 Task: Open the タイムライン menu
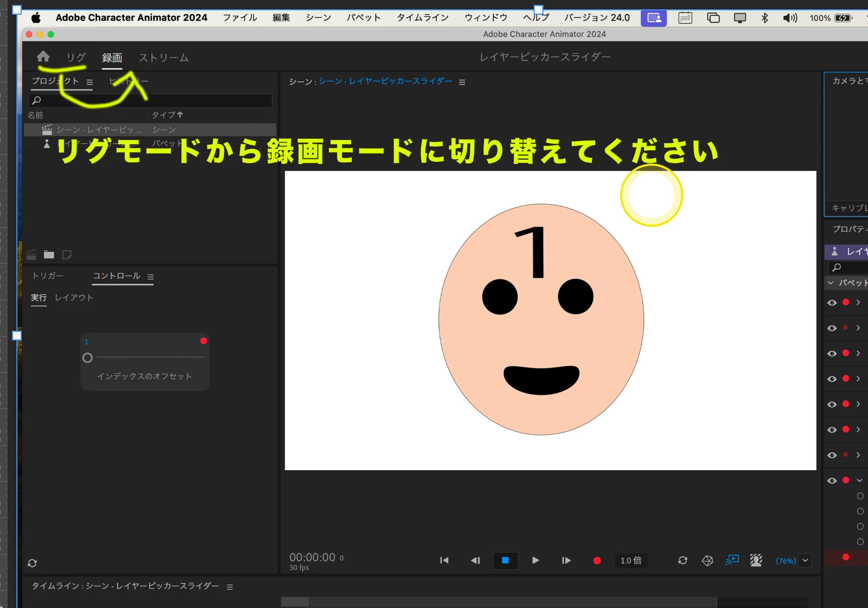point(423,17)
